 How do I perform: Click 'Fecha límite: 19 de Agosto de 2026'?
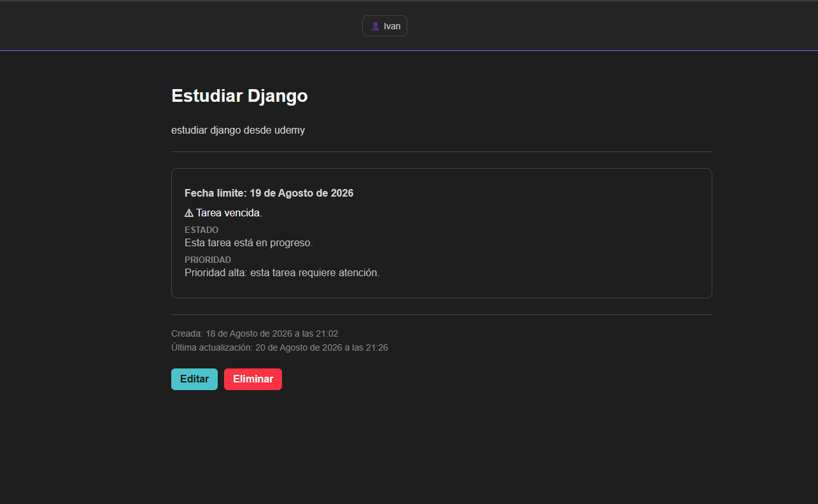coord(269,193)
